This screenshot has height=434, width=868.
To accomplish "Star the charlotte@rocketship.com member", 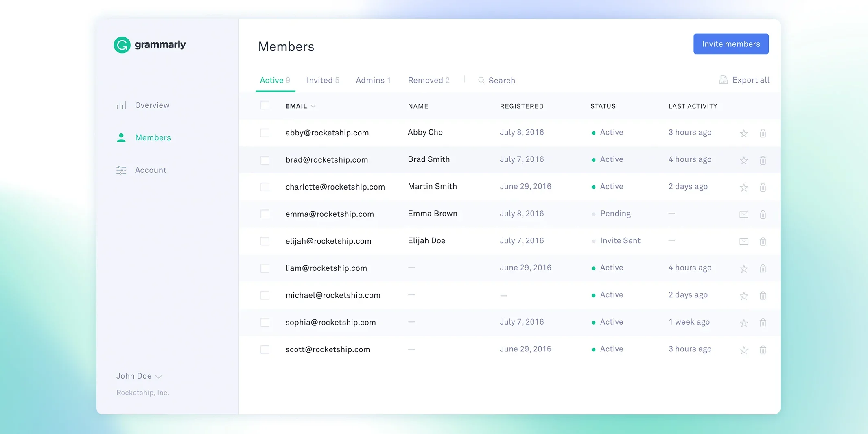I will coord(744,187).
